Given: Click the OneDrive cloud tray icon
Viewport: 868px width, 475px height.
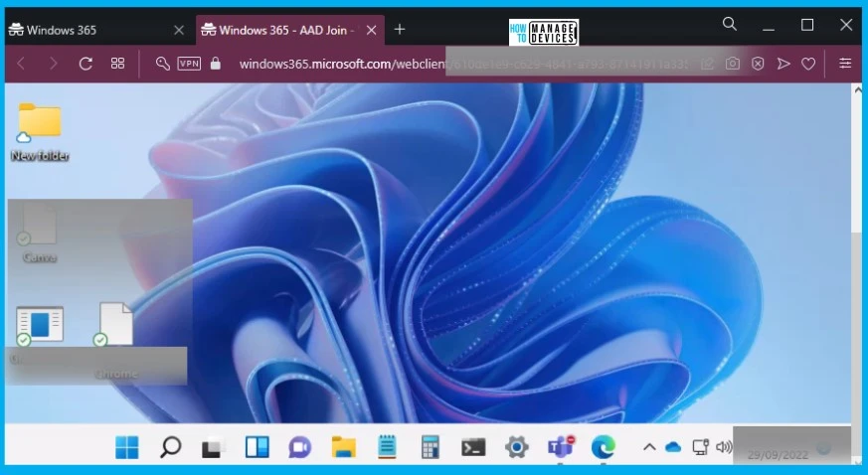Looking at the screenshot, I should coord(673,447).
